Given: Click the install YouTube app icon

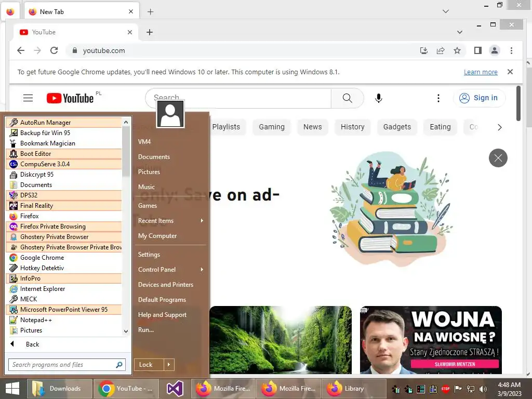Looking at the screenshot, I should click(x=424, y=50).
